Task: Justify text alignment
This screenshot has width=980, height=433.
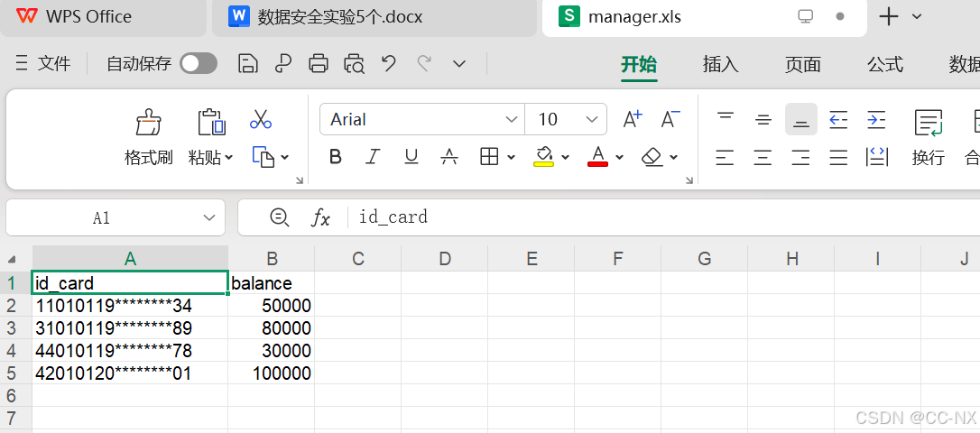Action: 838,158
